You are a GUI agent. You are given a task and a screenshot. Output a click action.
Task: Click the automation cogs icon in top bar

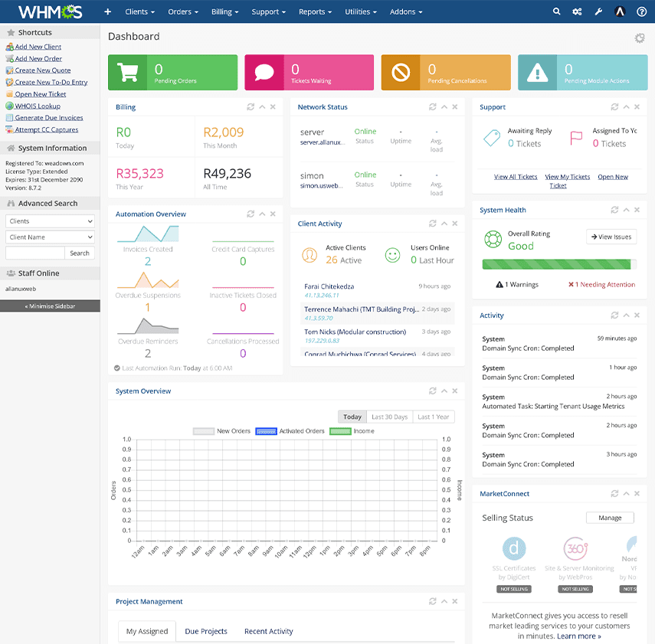[578, 11]
